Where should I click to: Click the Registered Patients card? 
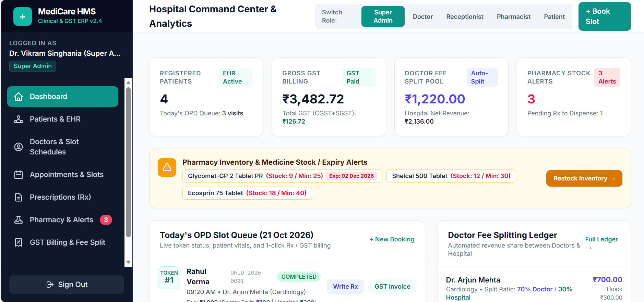pos(206,97)
